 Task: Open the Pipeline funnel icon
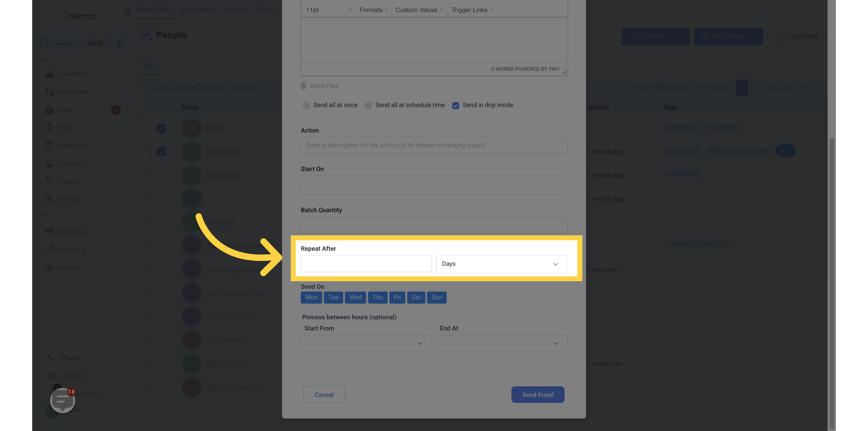click(x=50, y=181)
